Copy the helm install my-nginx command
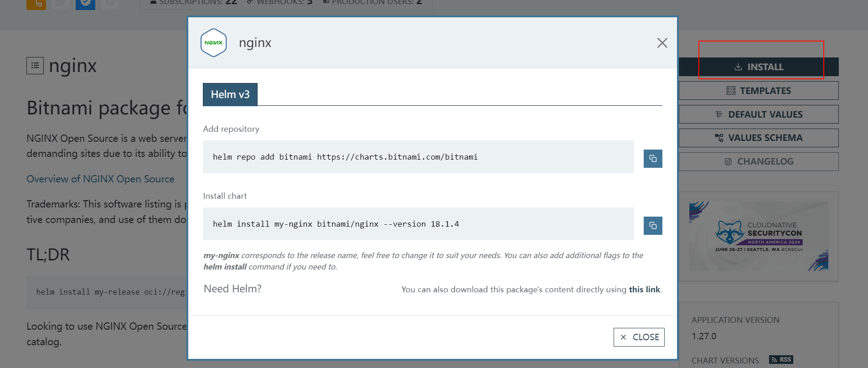This screenshot has width=868, height=368. pyautogui.click(x=653, y=226)
